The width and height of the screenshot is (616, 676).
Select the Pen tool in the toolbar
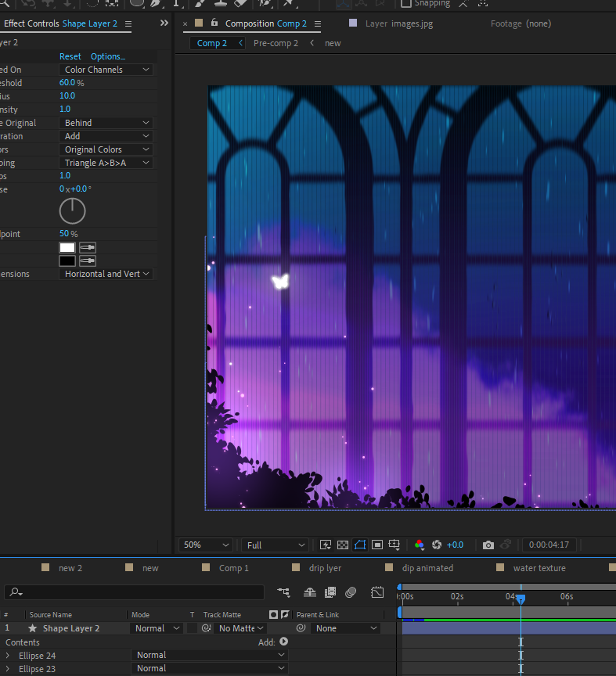156,3
